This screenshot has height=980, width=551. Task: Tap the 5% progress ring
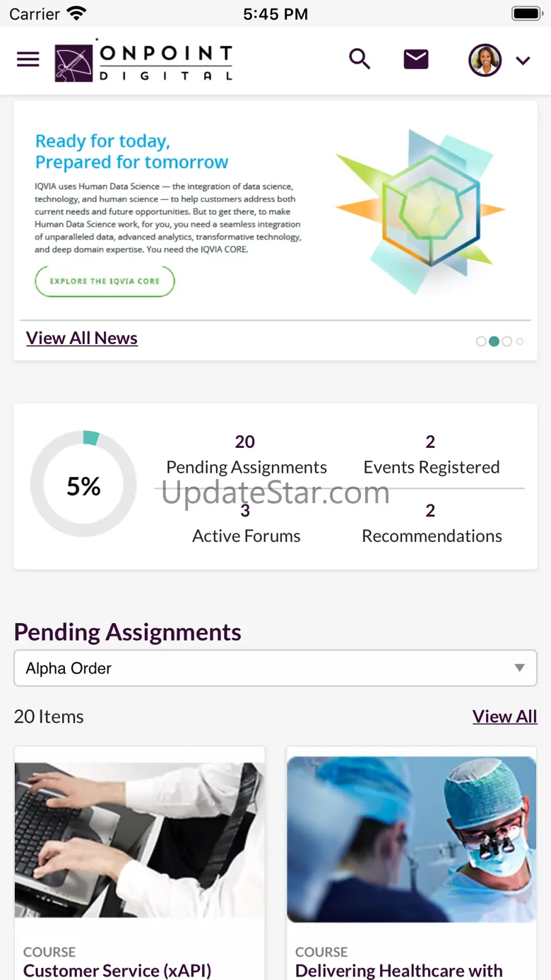coord(83,485)
